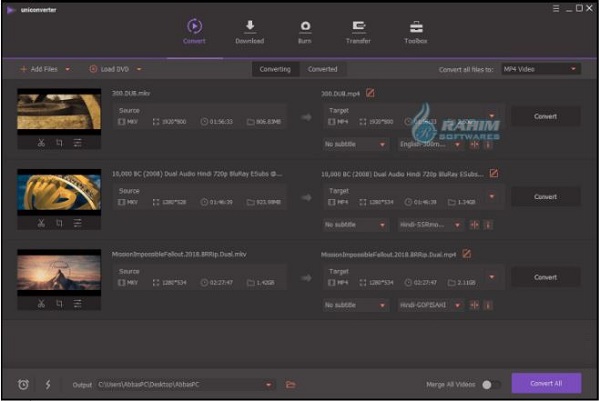Open the Burn section
Screen dimensions: 600x401
[305, 32]
